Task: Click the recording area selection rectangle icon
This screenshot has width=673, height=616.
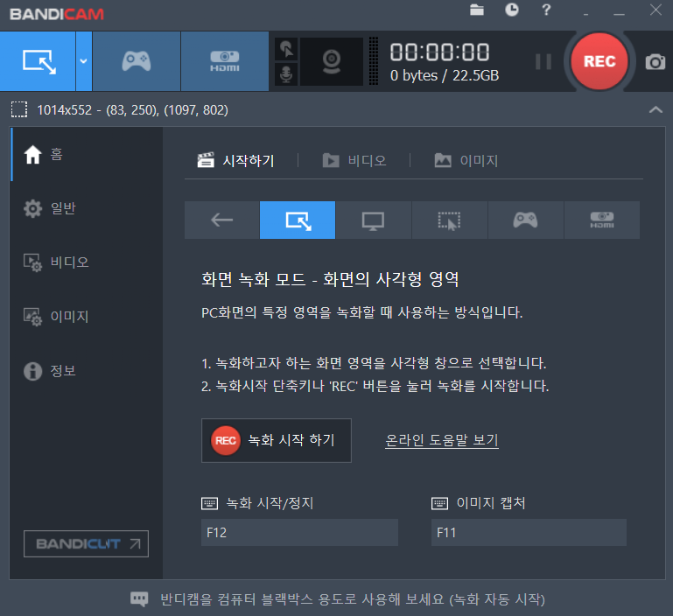Action: pos(19,110)
